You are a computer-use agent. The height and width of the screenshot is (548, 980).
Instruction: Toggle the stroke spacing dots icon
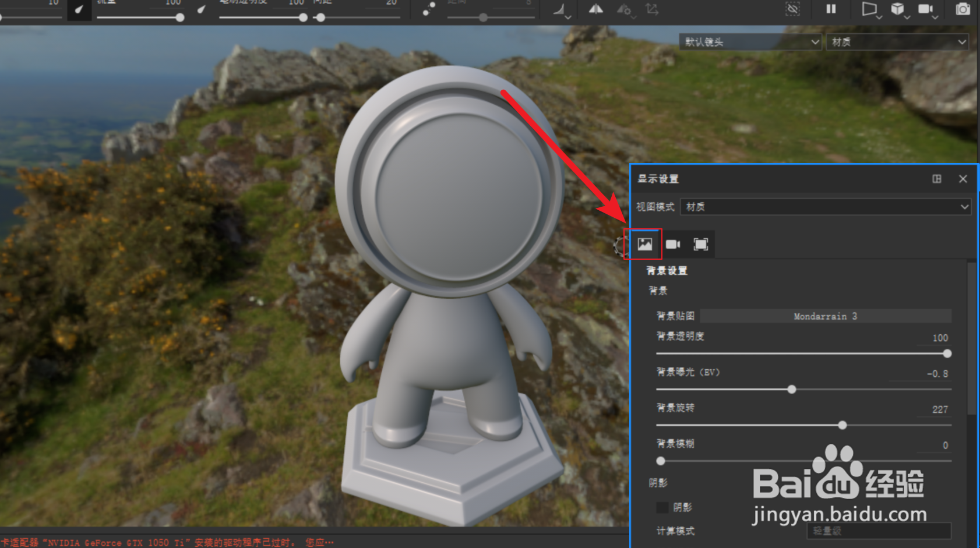(429, 9)
